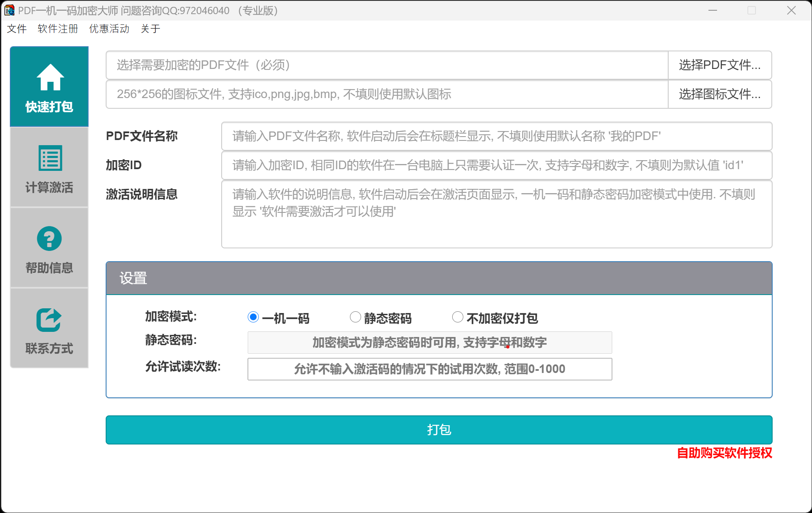Click the application icon in the title bar
812x513 pixels.
pyautogui.click(x=9, y=10)
